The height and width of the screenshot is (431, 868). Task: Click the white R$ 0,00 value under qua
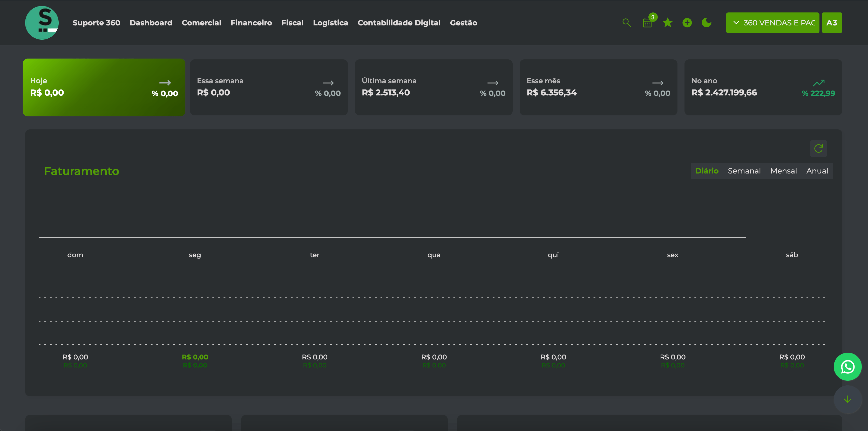point(434,357)
